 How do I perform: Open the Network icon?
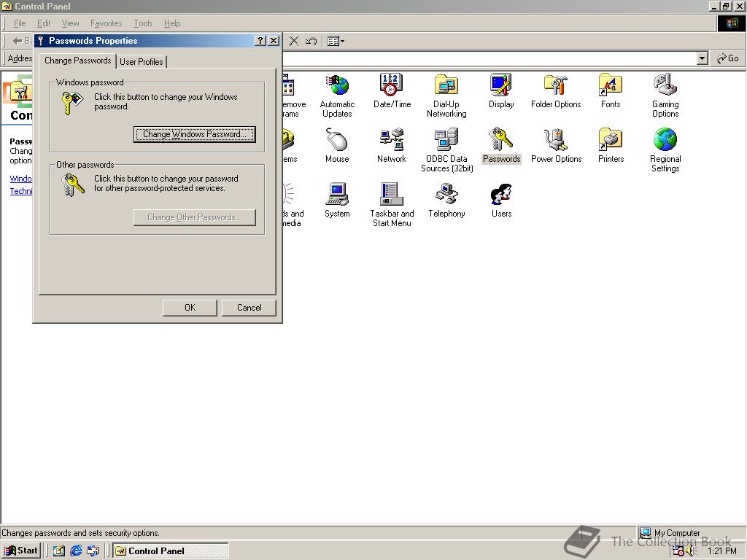tap(392, 146)
